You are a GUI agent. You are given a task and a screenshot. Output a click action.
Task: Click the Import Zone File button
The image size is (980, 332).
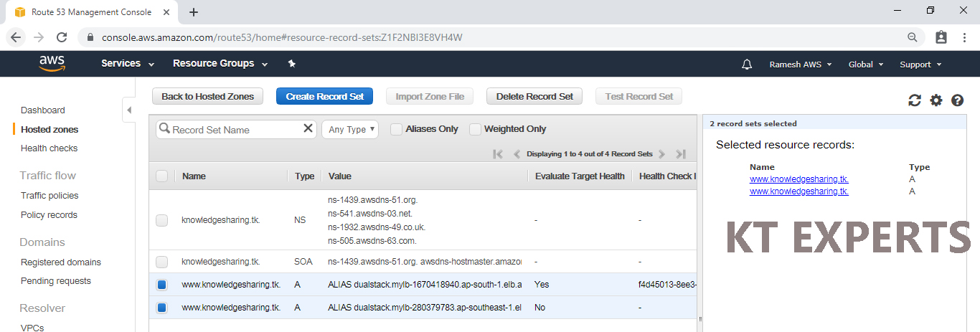coord(430,96)
